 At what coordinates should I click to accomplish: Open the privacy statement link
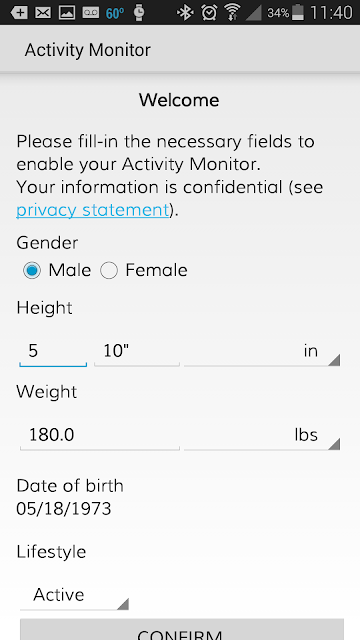coord(93,210)
